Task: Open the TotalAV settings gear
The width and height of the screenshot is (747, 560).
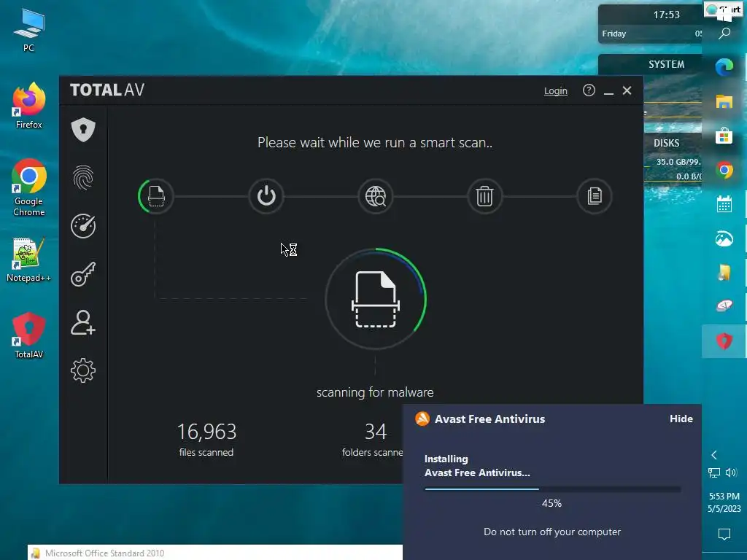Action: tap(83, 370)
